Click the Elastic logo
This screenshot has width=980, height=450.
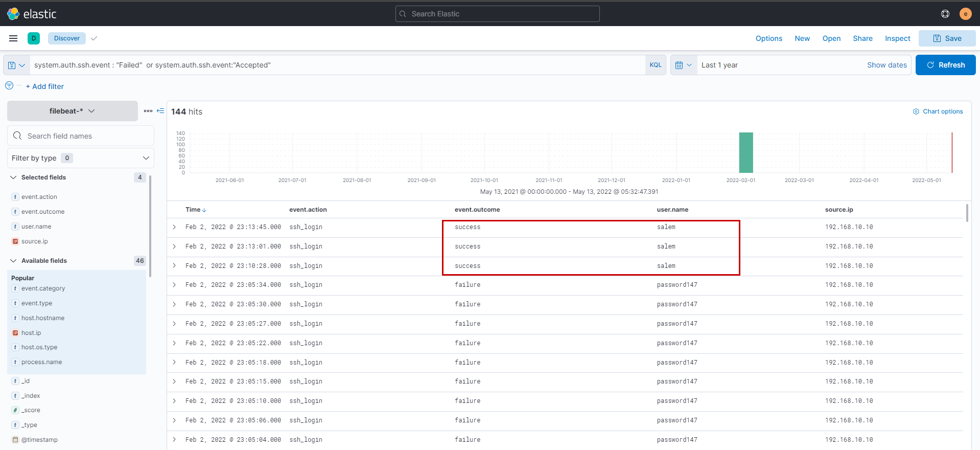coord(32,14)
